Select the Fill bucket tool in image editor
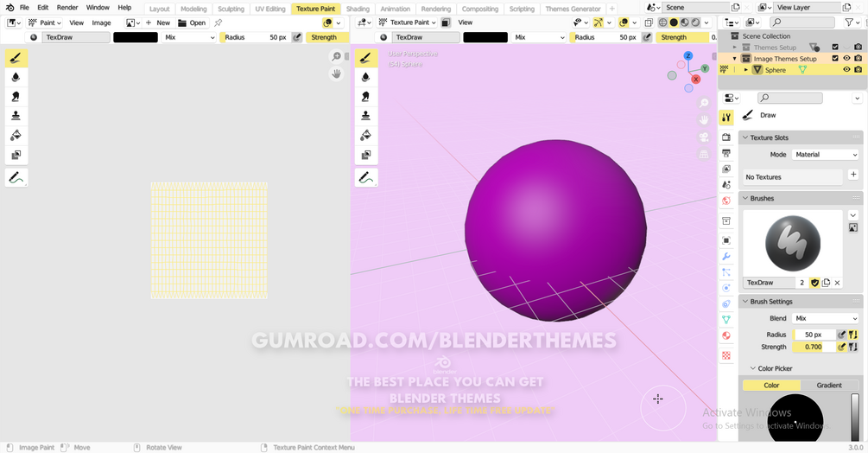The width and height of the screenshot is (868, 453). pos(16,135)
